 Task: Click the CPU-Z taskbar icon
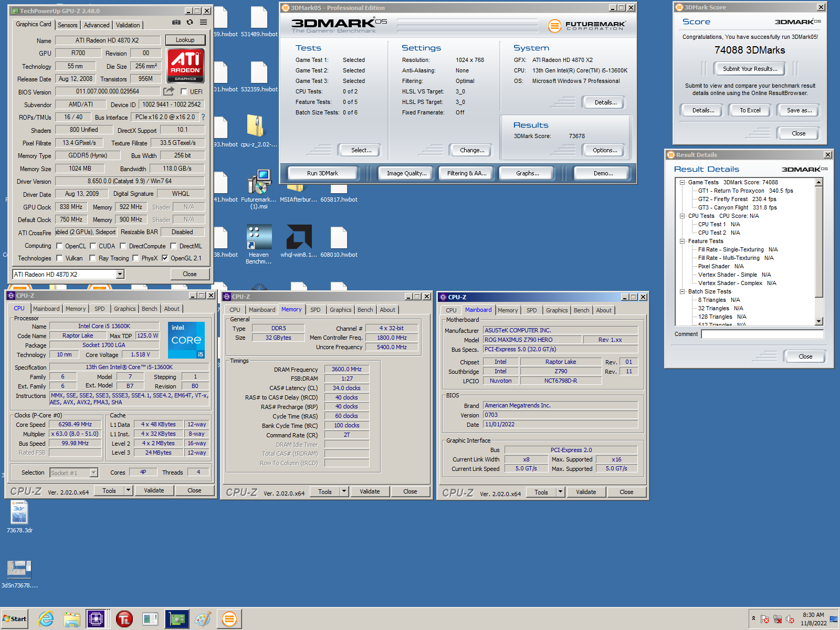(96, 619)
